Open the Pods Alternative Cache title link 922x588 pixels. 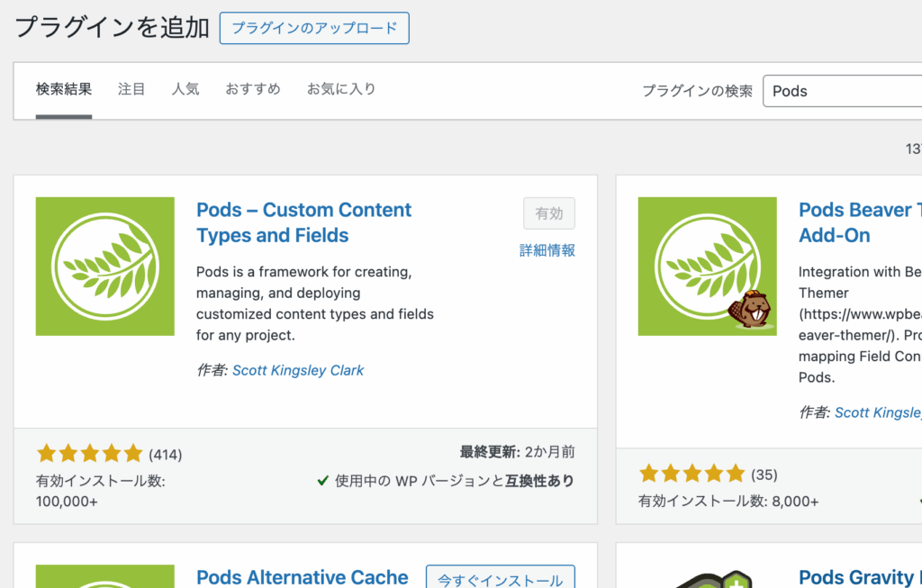click(302, 577)
